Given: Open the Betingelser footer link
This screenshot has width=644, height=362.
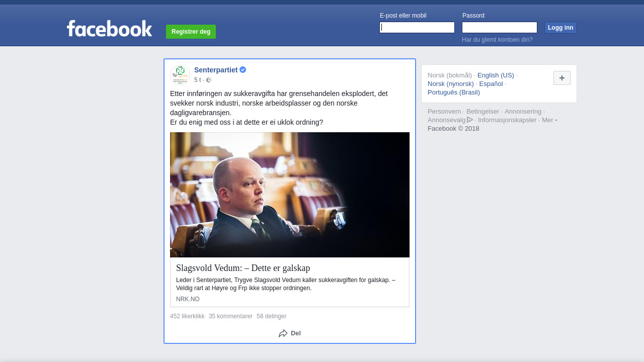Looking at the screenshot, I should click(483, 112).
